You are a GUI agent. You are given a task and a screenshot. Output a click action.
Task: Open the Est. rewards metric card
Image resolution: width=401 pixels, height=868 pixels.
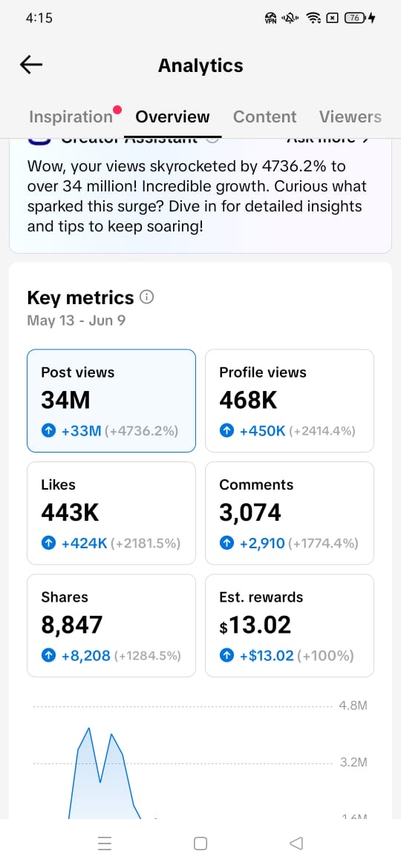[290, 625]
